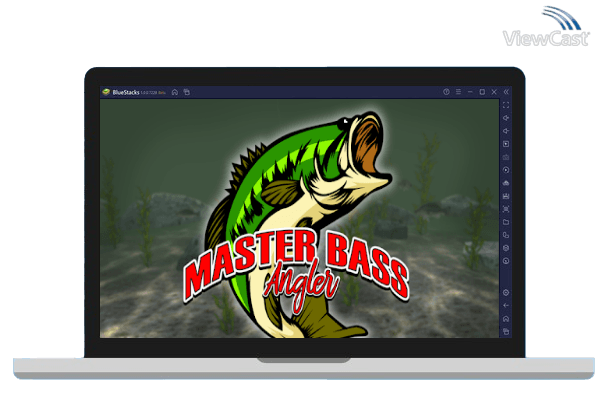Click the rotate screen sidebar icon

pyautogui.click(x=506, y=235)
